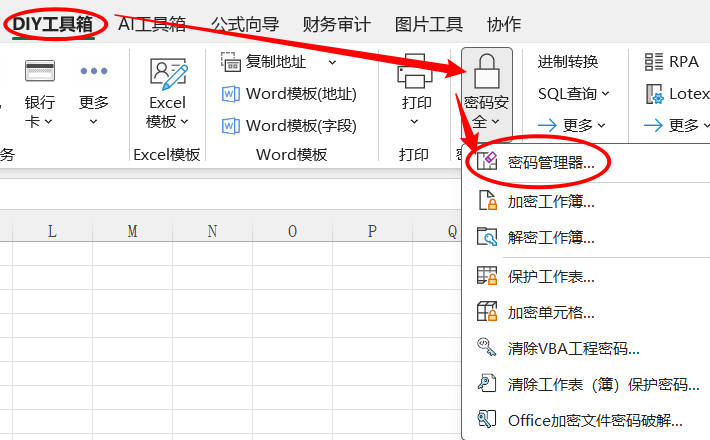Expand the SQL查询 dropdown
710x440 pixels.
coord(573,94)
